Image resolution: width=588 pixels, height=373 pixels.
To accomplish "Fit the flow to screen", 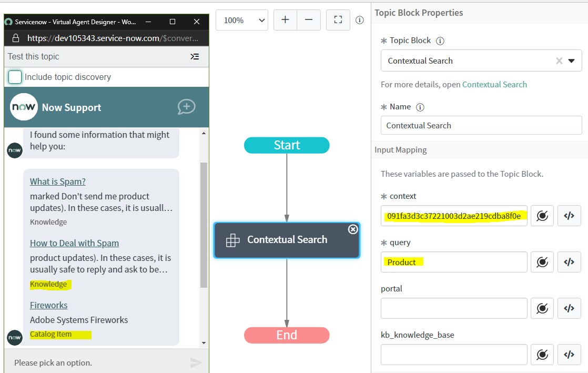I will click(338, 20).
